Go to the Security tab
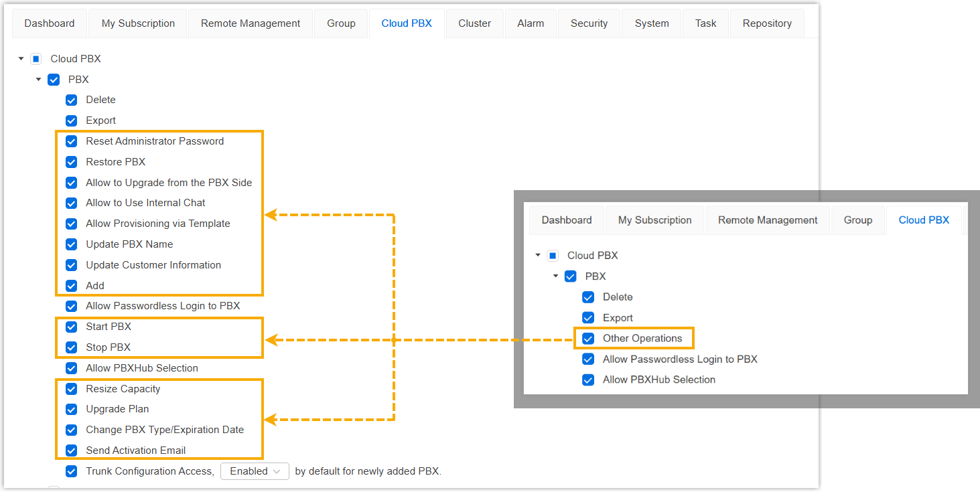 (x=589, y=23)
